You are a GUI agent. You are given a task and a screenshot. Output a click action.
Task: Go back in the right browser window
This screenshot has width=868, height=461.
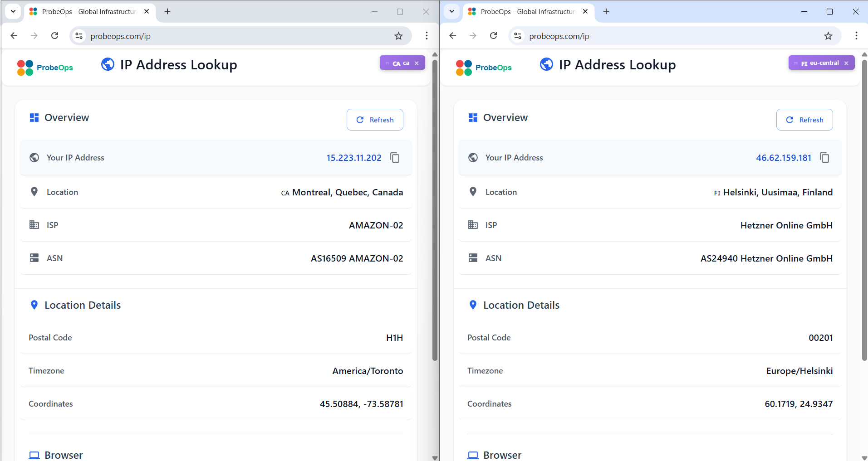[x=453, y=36]
